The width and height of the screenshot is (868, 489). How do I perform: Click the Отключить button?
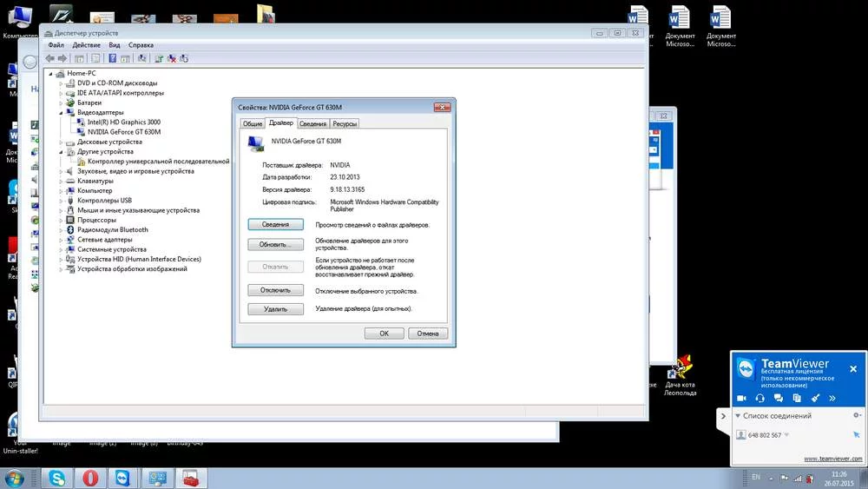coord(276,290)
